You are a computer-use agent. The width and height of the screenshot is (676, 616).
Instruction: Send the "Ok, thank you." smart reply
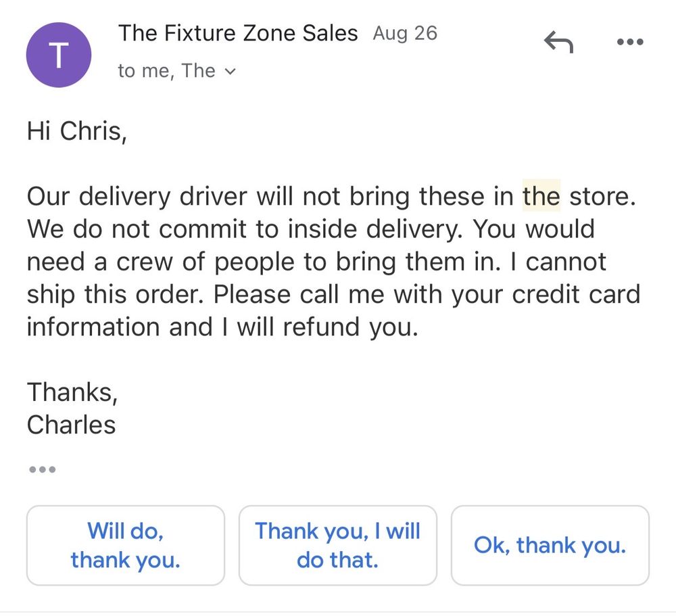[x=550, y=545]
